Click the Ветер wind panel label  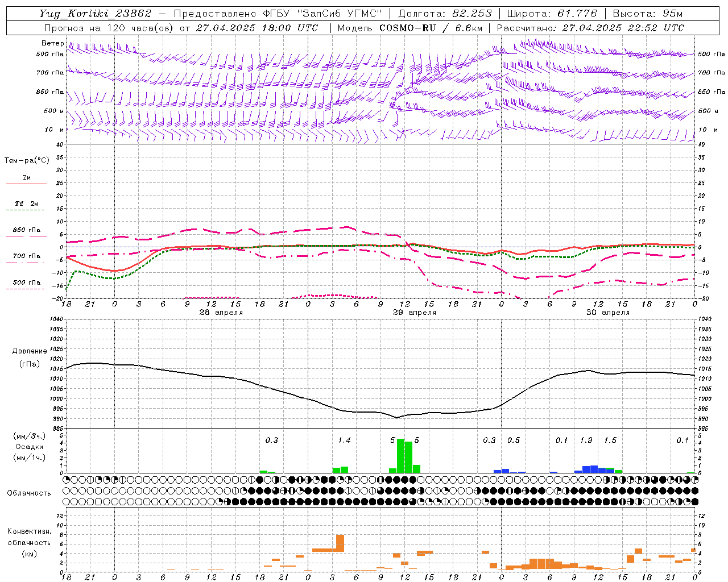pyautogui.click(x=52, y=43)
